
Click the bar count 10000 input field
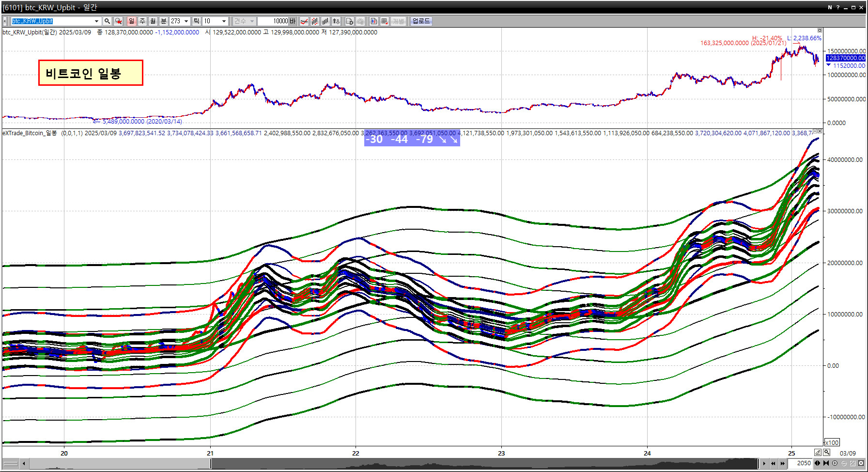273,21
